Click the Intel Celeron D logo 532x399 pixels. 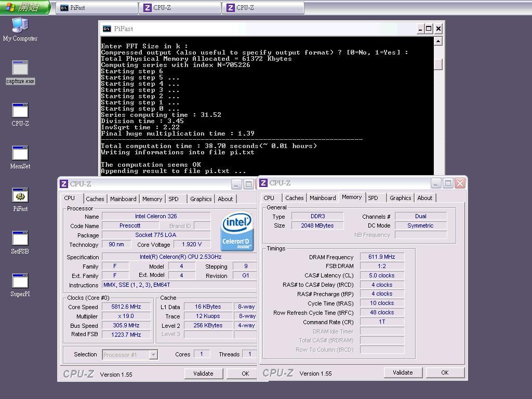pyautogui.click(x=237, y=231)
